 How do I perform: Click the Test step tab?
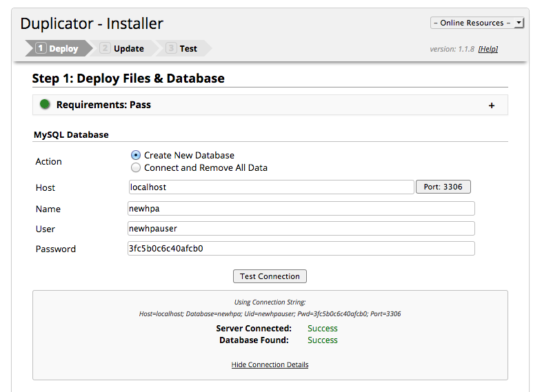tap(183, 48)
